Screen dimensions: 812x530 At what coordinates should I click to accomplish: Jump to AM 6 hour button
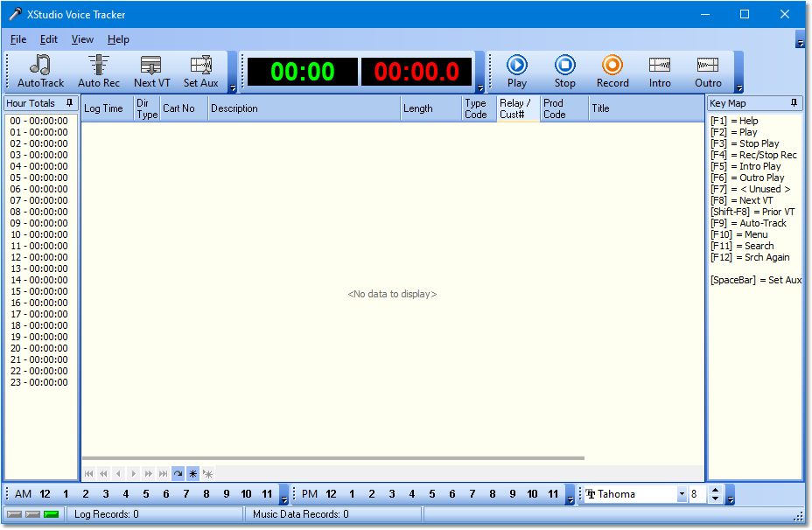(165, 494)
